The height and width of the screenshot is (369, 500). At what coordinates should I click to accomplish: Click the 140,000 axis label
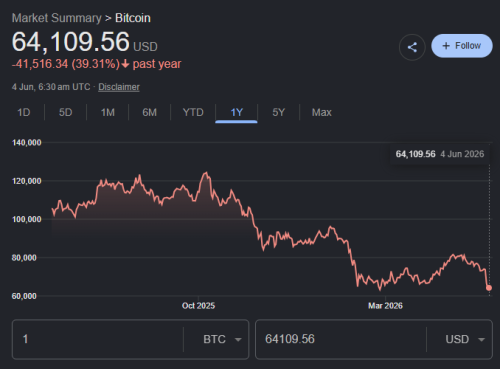pyautogui.click(x=27, y=143)
